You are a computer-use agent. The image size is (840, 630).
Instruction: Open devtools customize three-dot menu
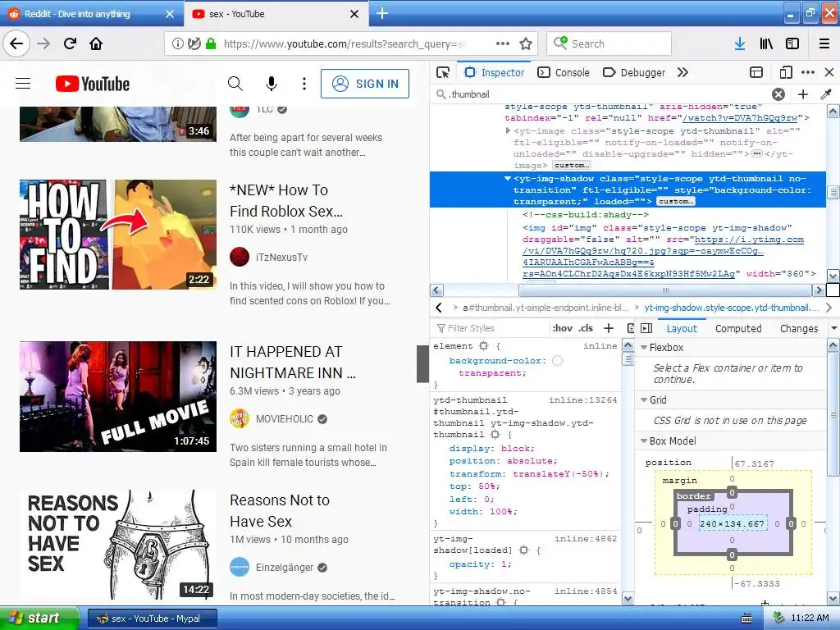pyautogui.click(x=808, y=72)
